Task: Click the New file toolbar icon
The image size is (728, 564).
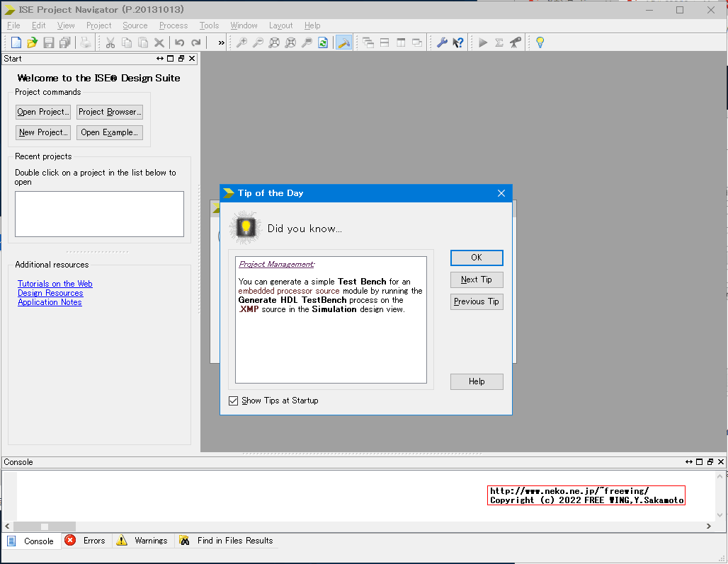Action: click(x=16, y=43)
